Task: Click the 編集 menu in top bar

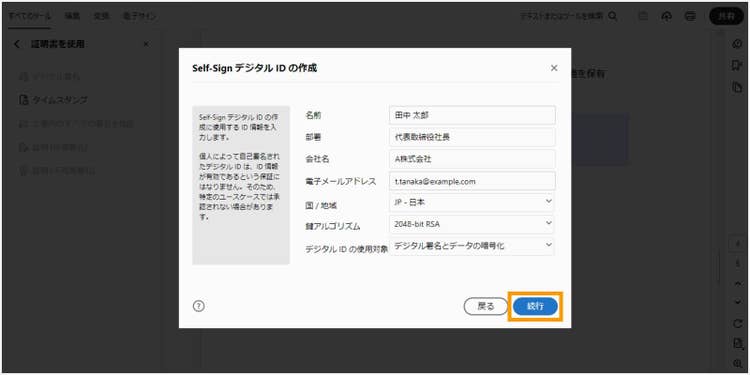Action: coord(73,16)
